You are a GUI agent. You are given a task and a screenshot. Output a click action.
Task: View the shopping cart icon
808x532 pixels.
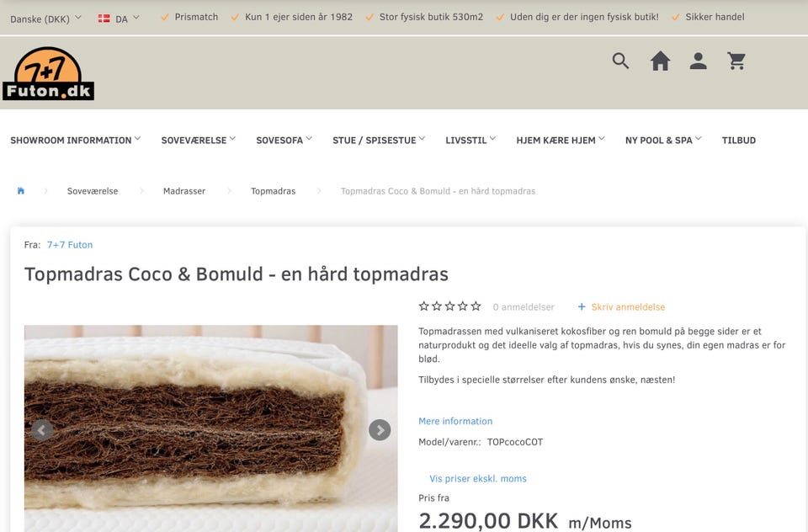(x=736, y=61)
